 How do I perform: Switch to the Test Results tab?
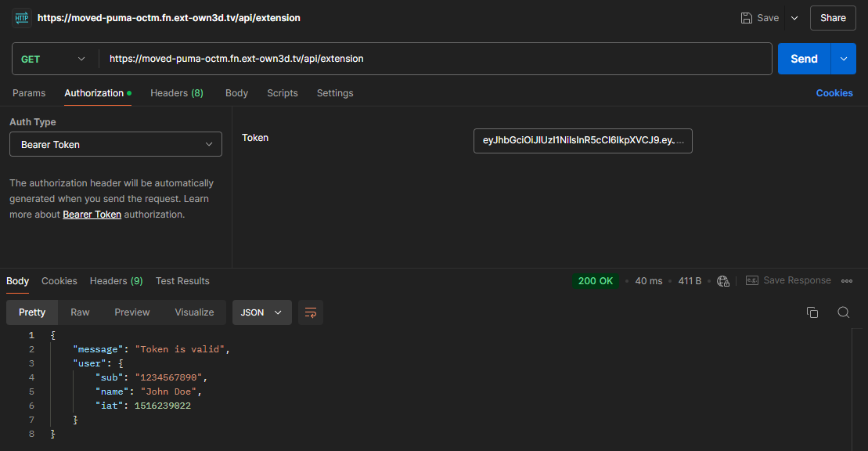(182, 281)
